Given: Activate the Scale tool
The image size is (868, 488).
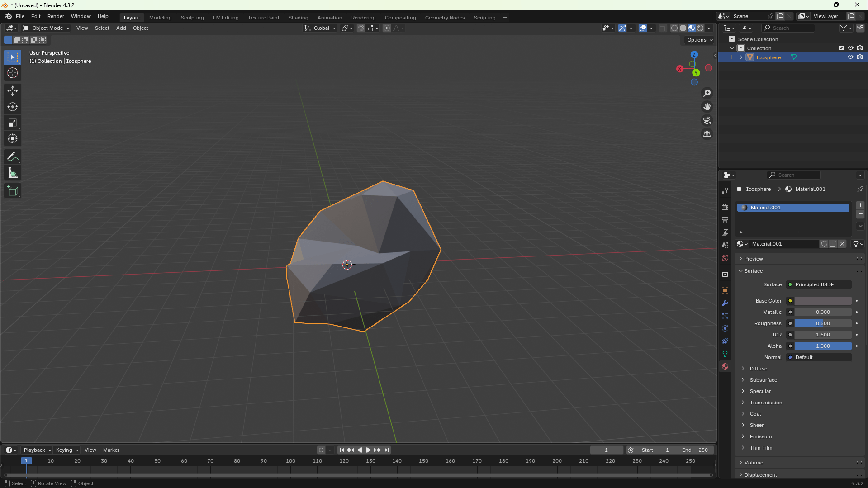Looking at the screenshot, I should (x=13, y=123).
